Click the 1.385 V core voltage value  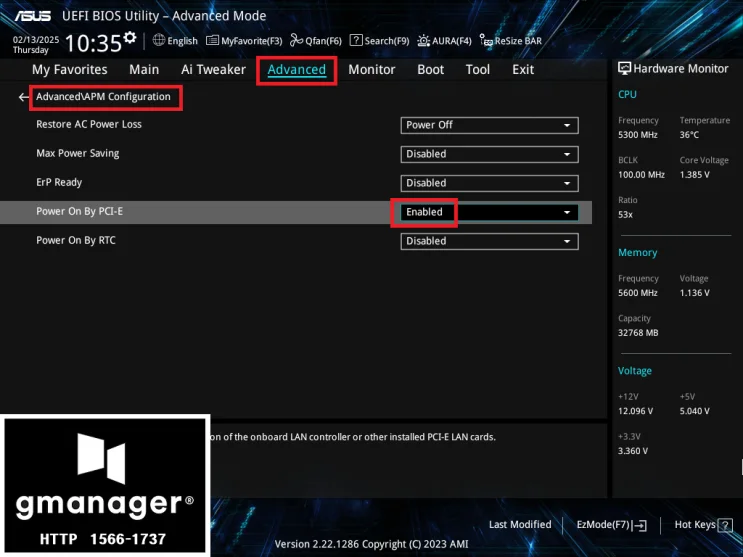[694, 175]
